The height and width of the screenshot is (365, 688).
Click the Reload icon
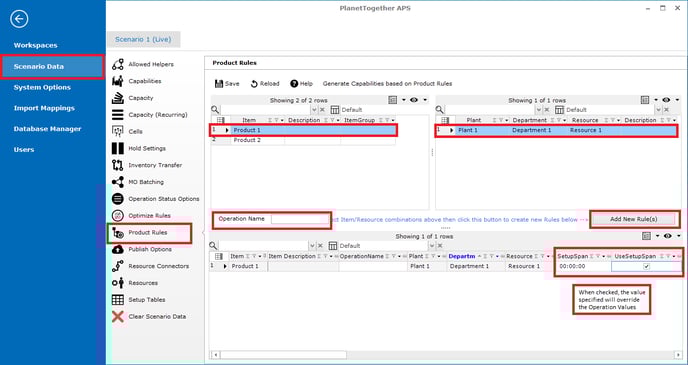(x=254, y=84)
